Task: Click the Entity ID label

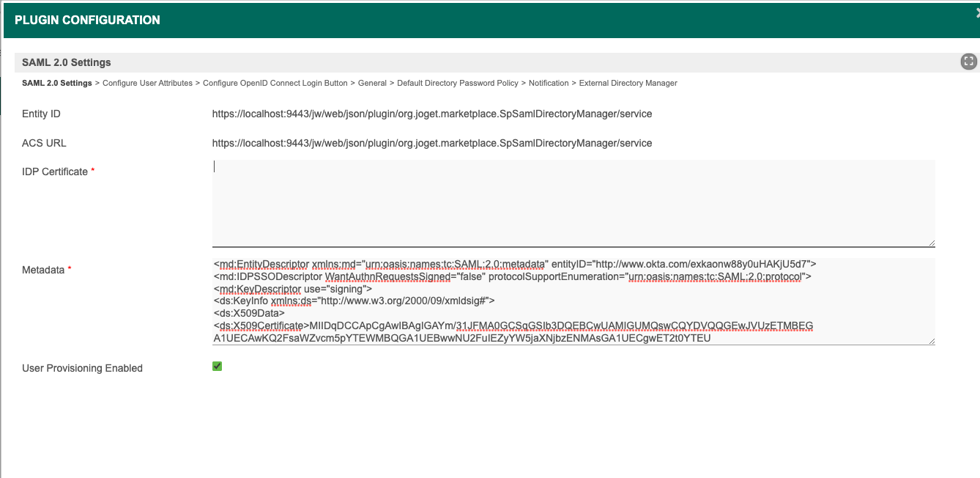Action: [41, 114]
